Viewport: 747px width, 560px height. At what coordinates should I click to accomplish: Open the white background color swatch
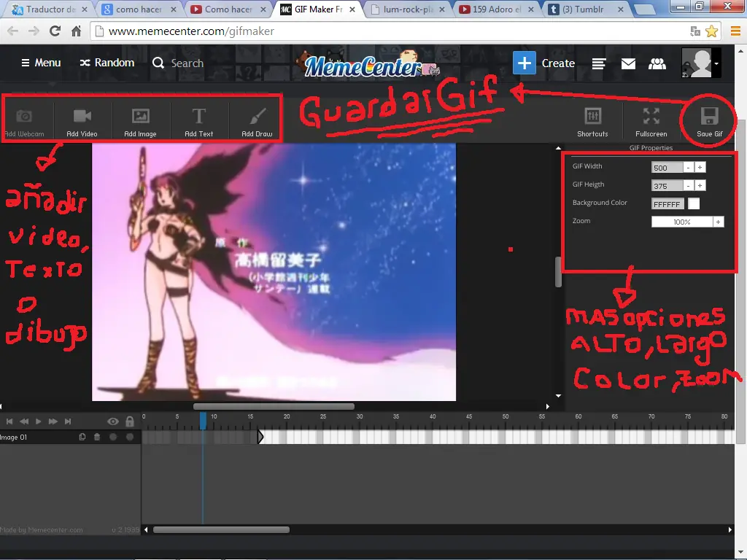tap(694, 203)
